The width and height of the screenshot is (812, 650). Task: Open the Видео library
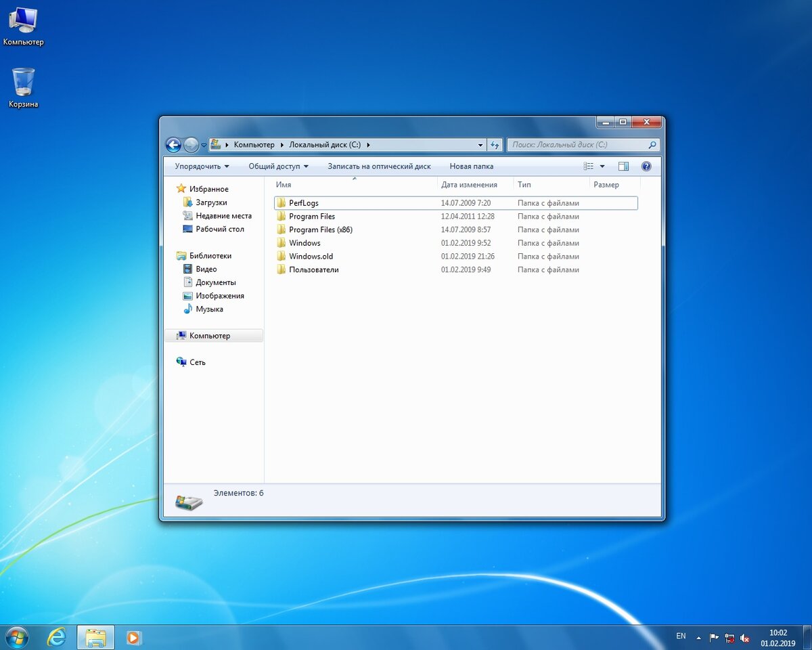pyautogui.click(x=200, y=269)
